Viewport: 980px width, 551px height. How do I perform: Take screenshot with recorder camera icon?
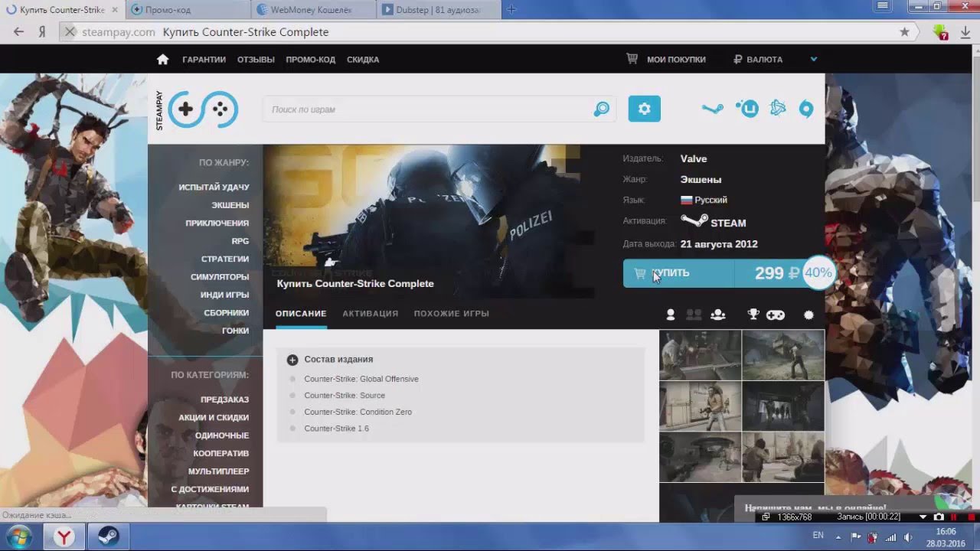939,517
